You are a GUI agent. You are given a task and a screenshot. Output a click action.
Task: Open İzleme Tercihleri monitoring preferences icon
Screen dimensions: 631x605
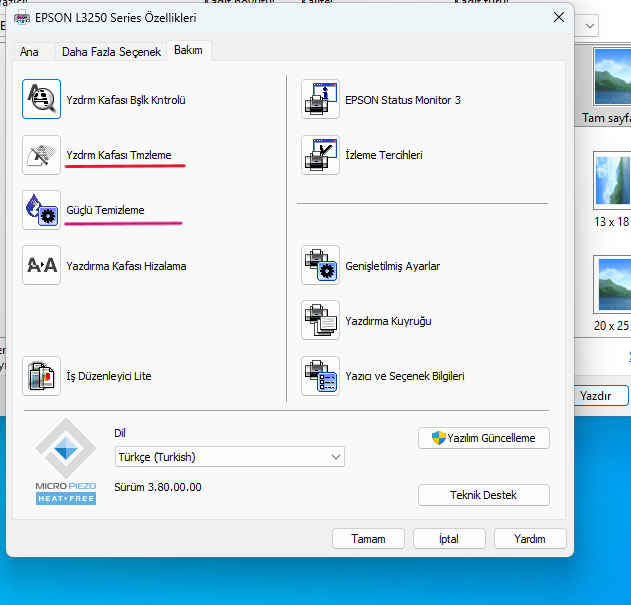[x=320, y=155]
